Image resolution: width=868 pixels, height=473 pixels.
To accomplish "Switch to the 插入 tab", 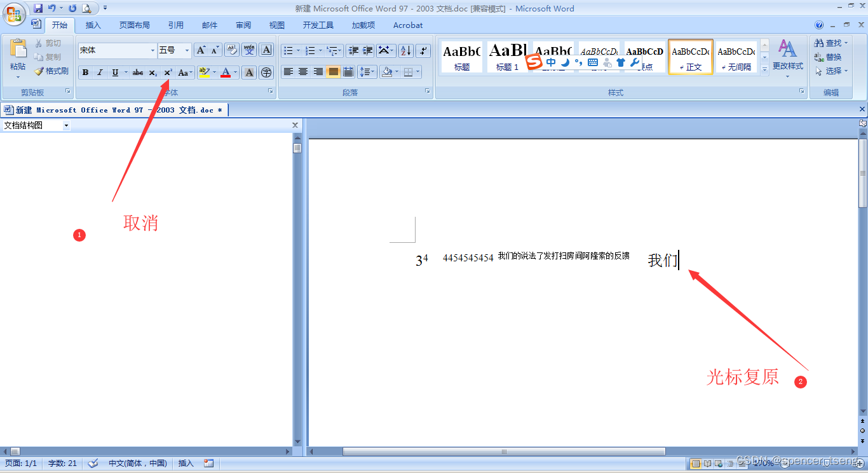I will (93, 25).
